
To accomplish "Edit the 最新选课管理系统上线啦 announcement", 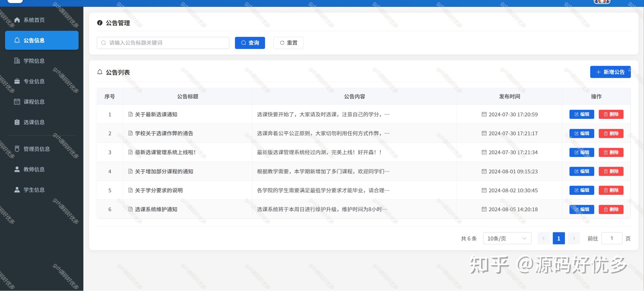I will (x=582, y=152).
